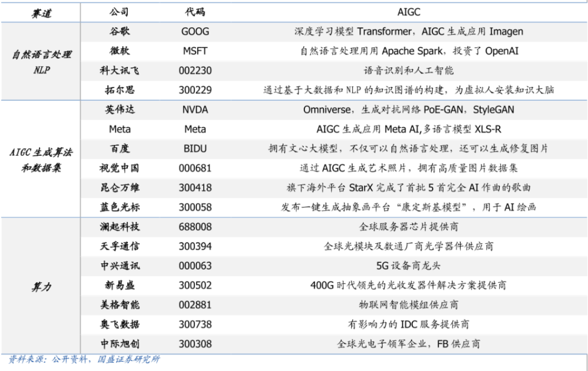Select the 科大讯飞 code 002230
The height and width of the screenshot is (371, 588).
[x=195, y=71]
